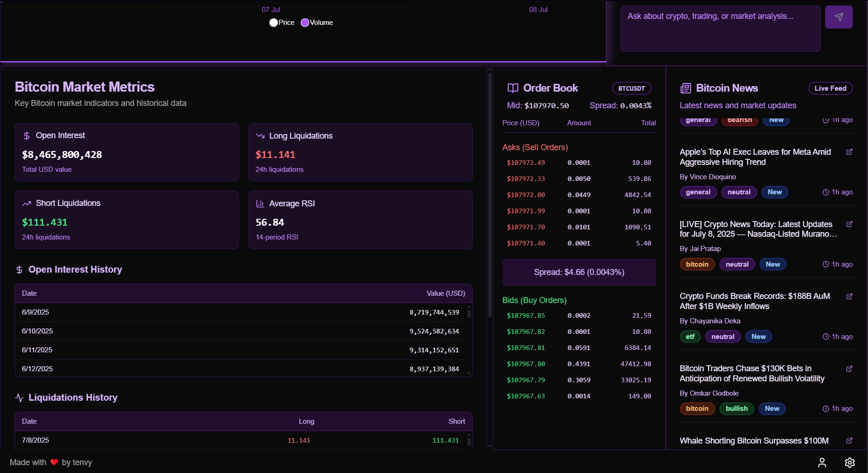
Task: Click the red heart icon in footer
Action: [54, 462]
